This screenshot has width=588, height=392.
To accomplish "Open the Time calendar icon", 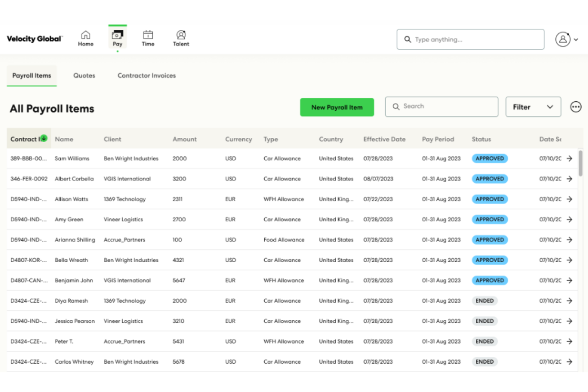I will [x=148, y=39].
